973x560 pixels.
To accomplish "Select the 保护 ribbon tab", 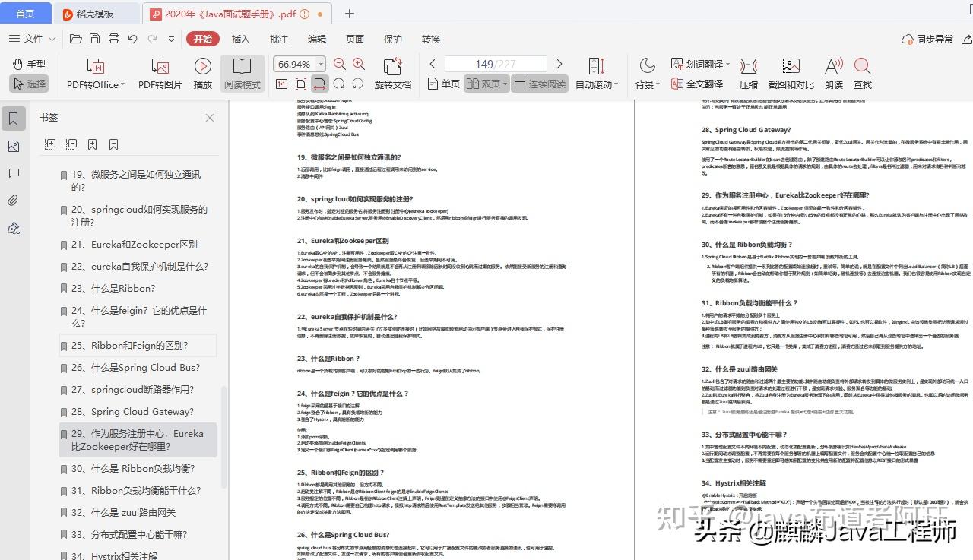I will pos(393,39).
